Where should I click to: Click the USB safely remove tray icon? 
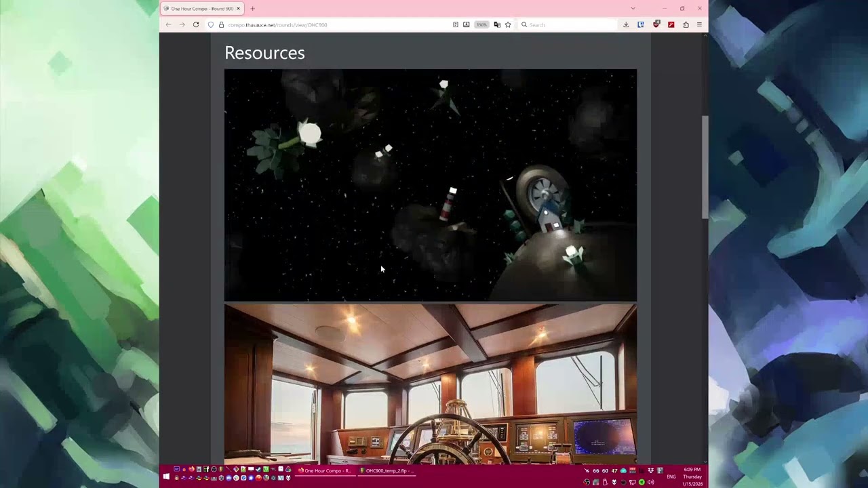pos(605,482)
